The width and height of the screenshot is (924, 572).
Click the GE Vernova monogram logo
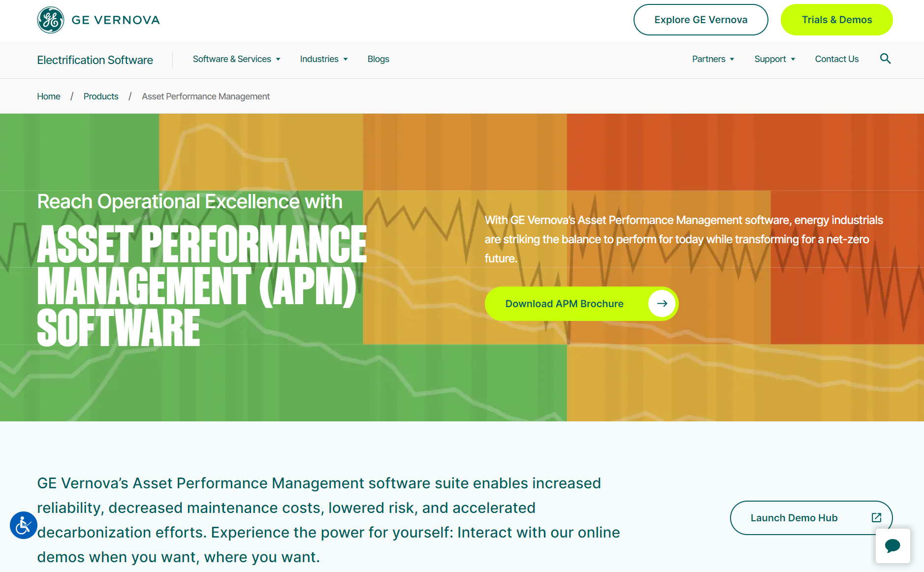click(51, 20)
